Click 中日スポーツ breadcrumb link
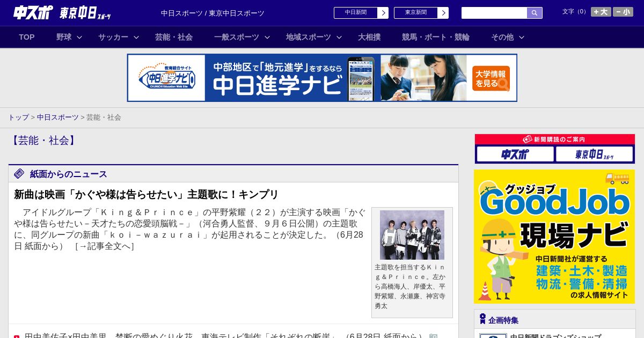The width and height of the screenshot is (644, 338). click(58, 117)
